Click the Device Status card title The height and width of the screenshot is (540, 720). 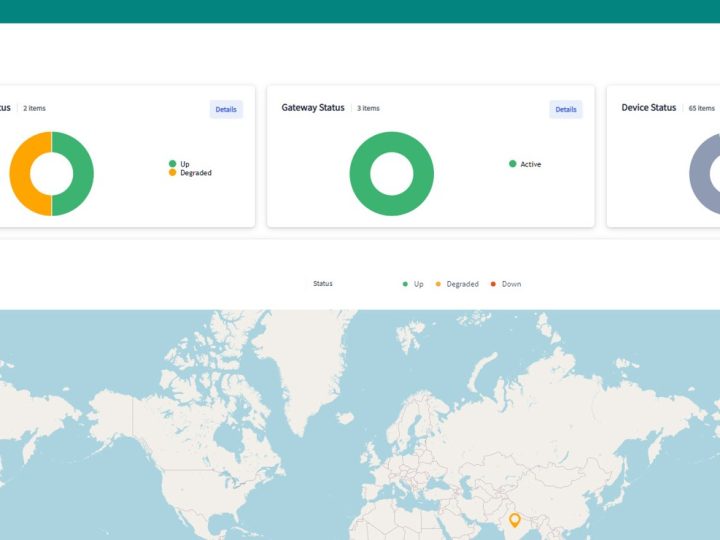point(648,107)
